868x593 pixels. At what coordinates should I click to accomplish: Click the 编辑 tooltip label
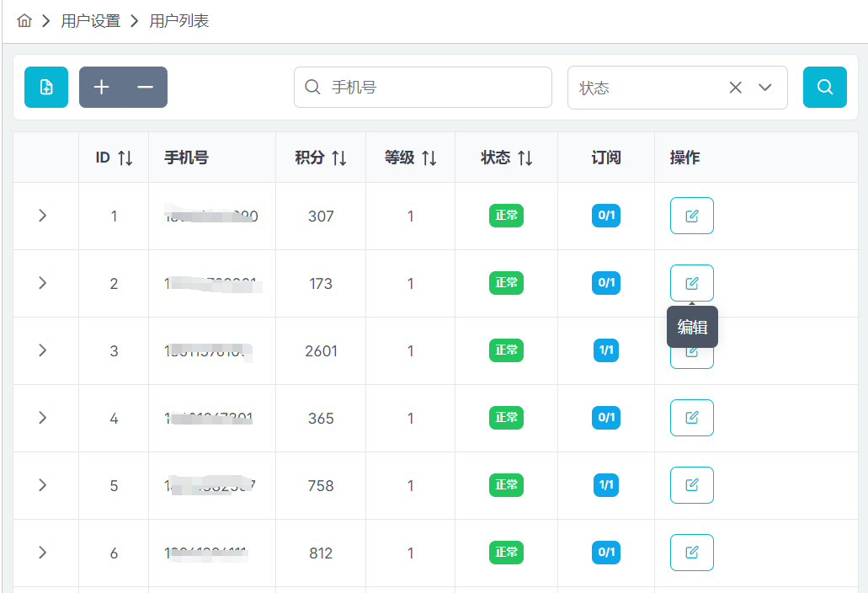click(x=693, y=327)
